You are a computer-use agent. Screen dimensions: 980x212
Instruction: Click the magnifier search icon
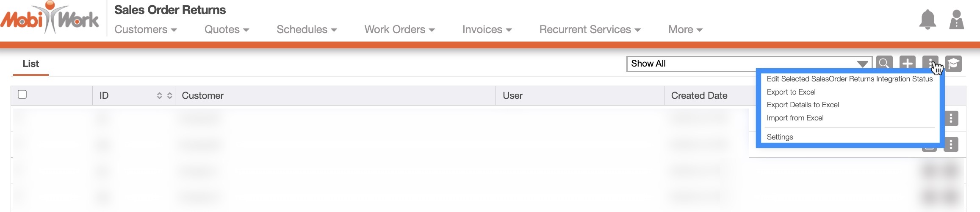884,64
